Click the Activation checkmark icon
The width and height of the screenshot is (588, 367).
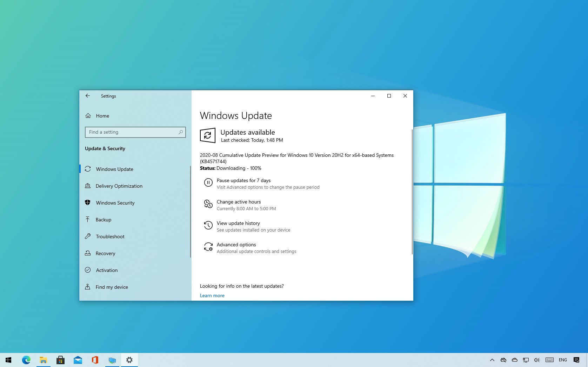tap(88, 270)
